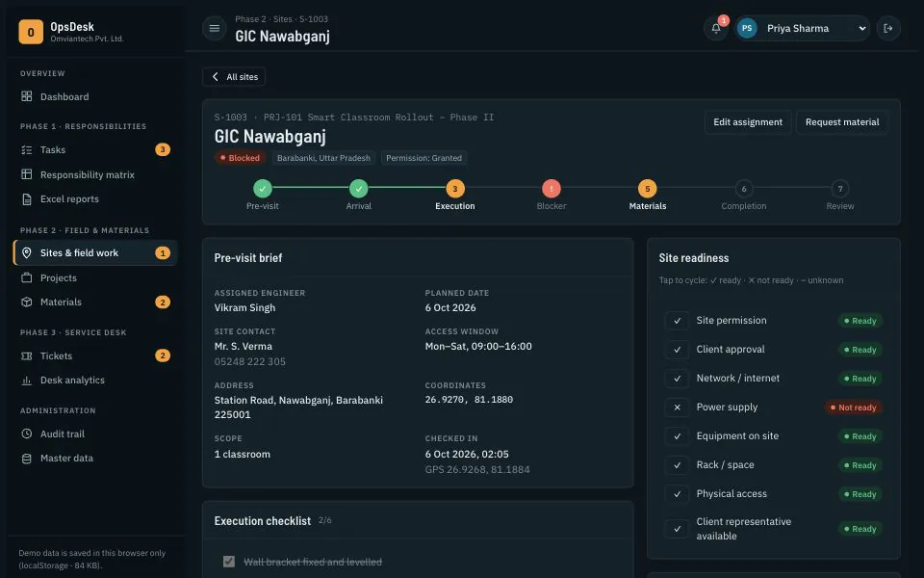Select the Materials step 5 circle
Image resolution: width=924 pixels, height=578 pixels.
pyautogui.click(x=647, y=189)
